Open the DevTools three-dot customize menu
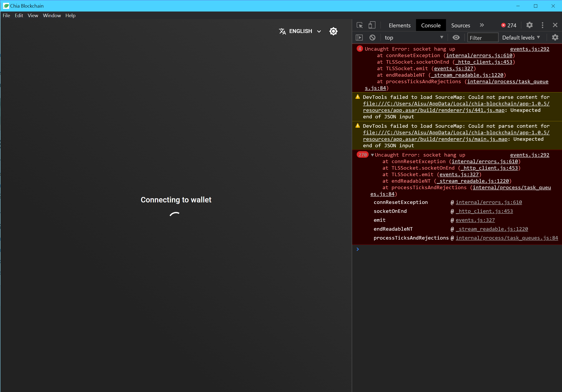 [542, 25]
